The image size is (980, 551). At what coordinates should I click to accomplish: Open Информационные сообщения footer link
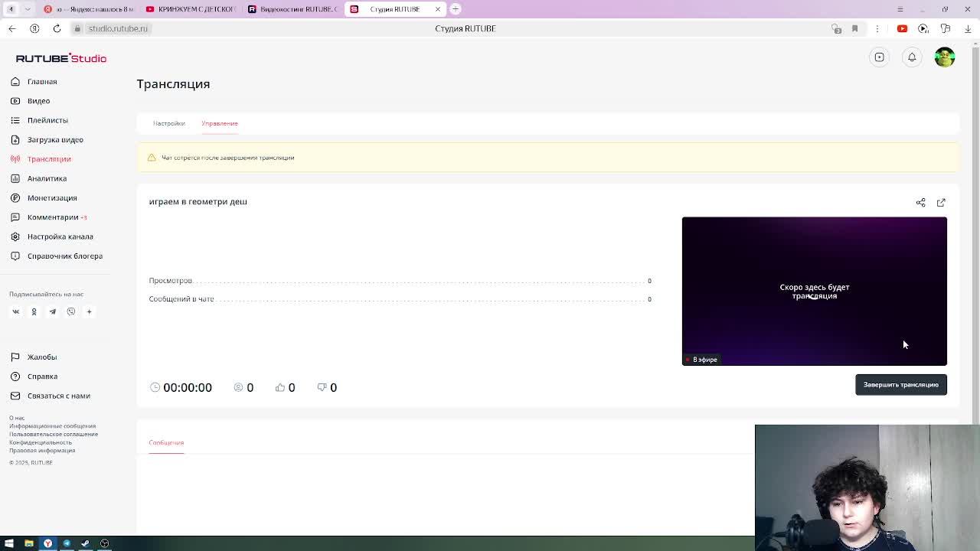52,426
